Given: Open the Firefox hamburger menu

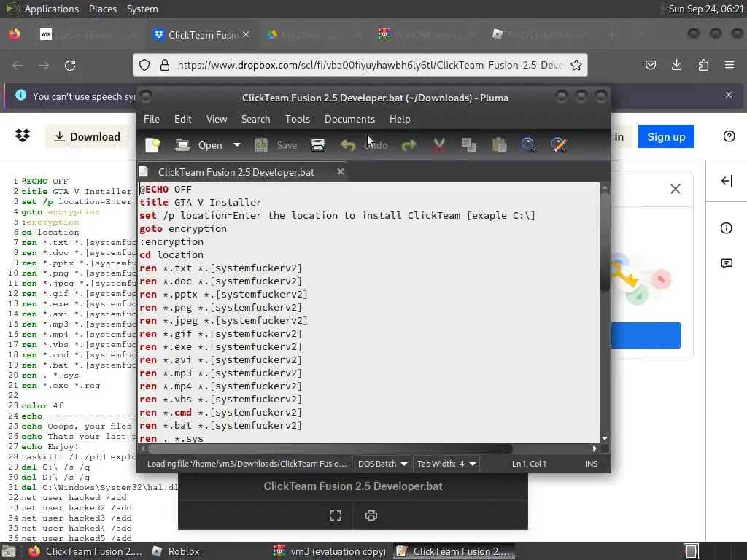Looking at the screenshot, I should (729, 65).
